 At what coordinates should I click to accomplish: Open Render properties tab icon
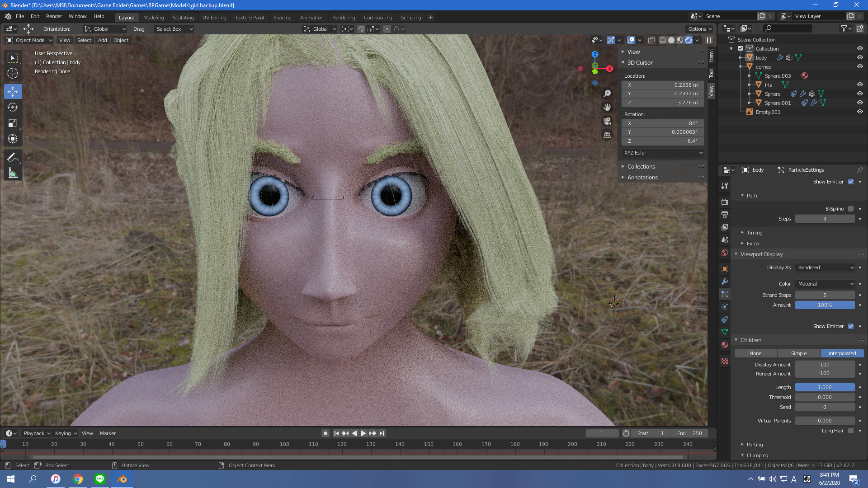click(x=725, y=202)
